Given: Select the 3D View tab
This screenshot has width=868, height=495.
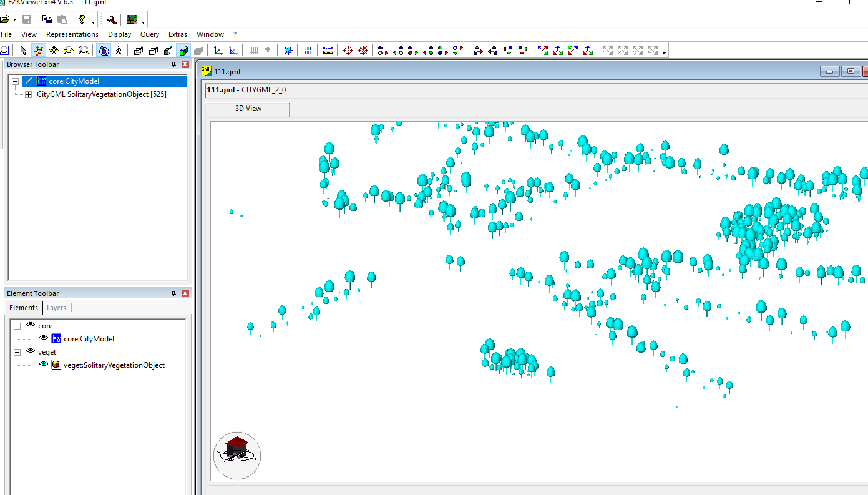Looking at the screenshot, I should (248, 109).
